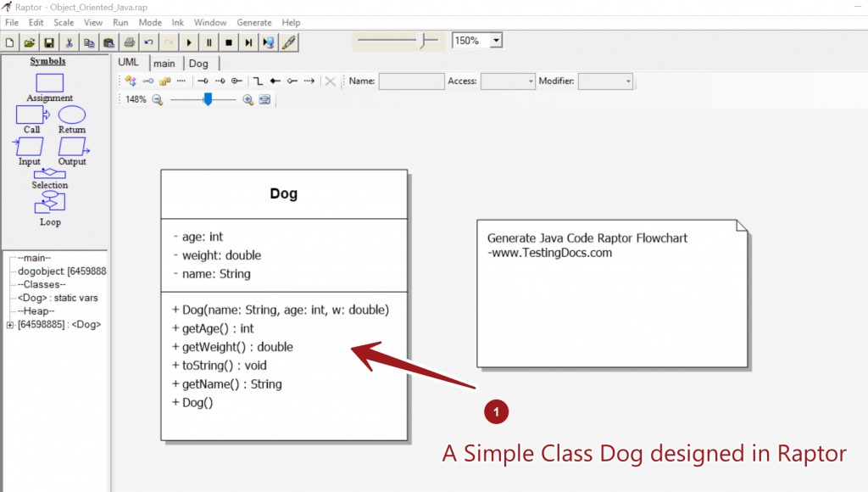The height and width of the screenshot is (492, 868).
Task: Select the Assignment symbol
Action: tap(49, 83)
